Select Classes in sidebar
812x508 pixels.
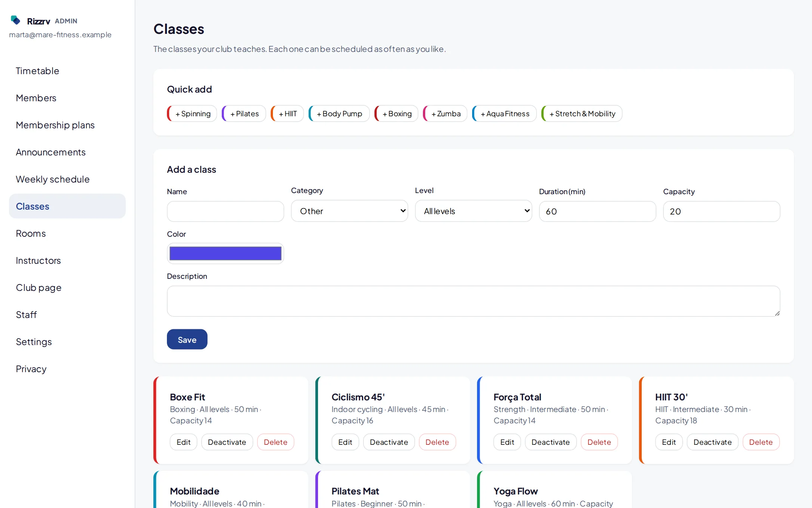point(67,206)
